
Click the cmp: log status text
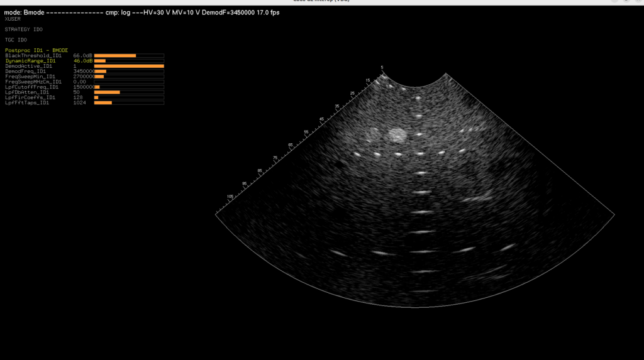(x=118, y=13)
